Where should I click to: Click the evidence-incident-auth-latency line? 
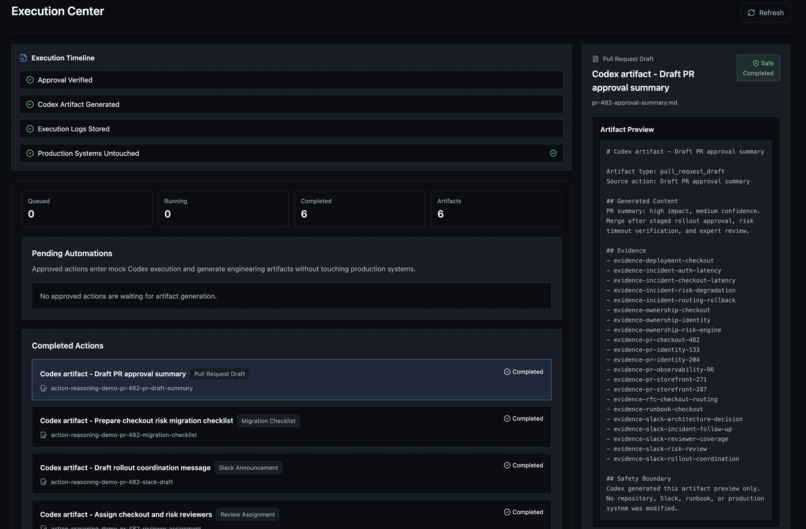[x=664, y=270]
